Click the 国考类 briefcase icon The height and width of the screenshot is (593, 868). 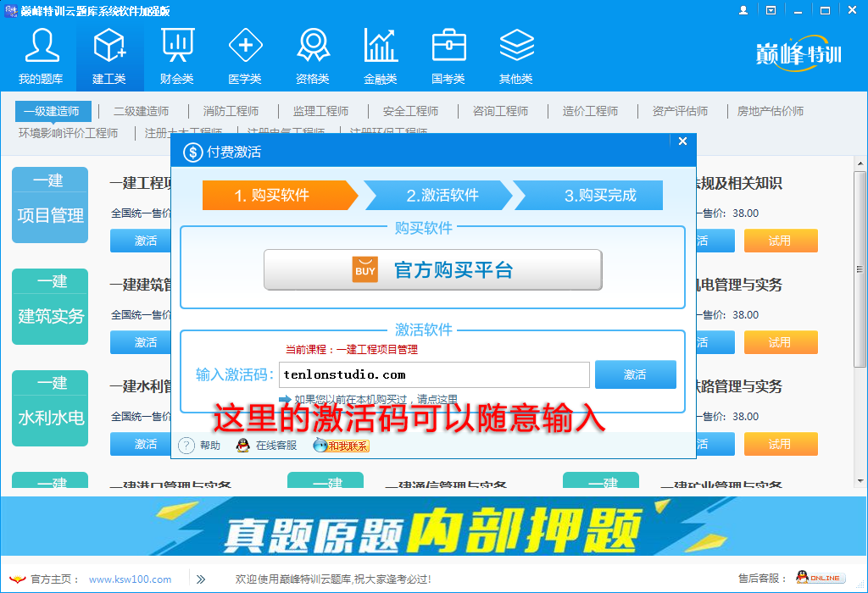448,47
